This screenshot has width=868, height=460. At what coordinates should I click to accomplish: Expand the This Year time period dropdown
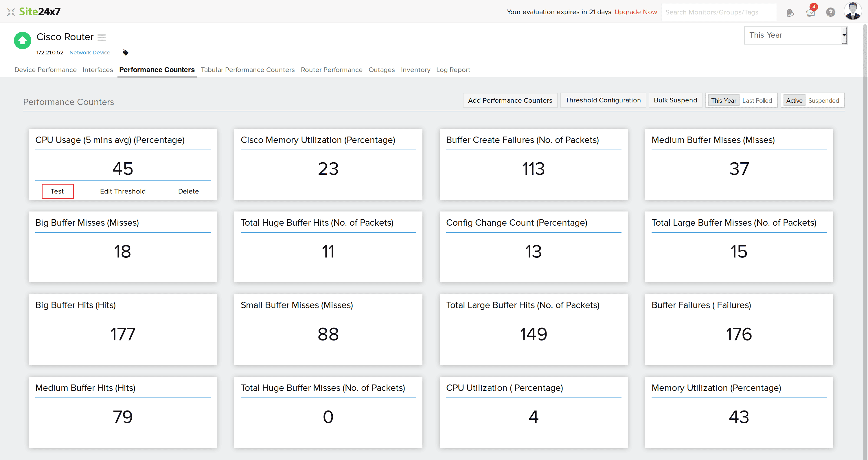tap(795, 35)
